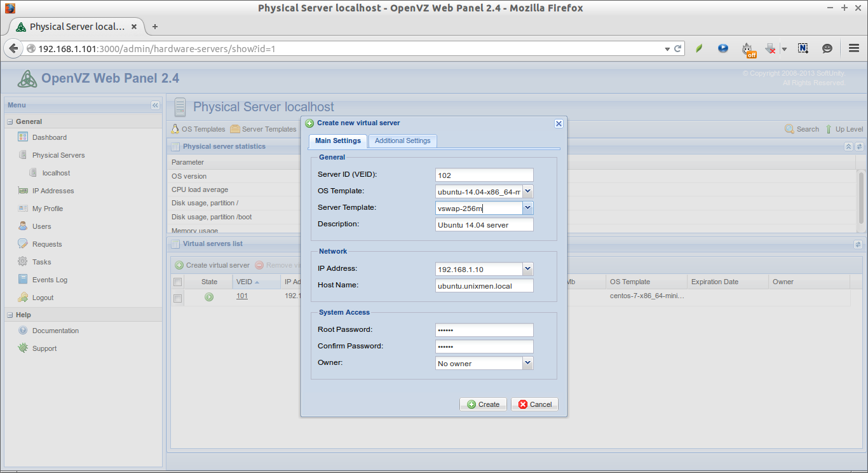Click the Root Password field
The height and width of the screenshot is (473, 868).
(x=484, y=330)
